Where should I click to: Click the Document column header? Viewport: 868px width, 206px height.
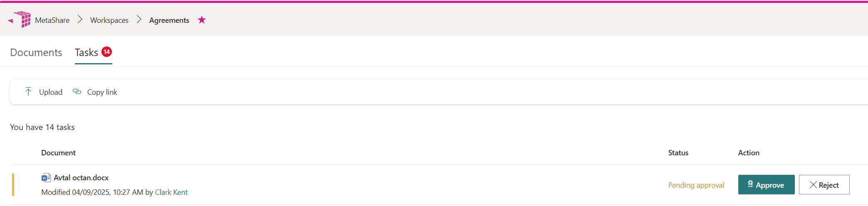point(59,153)
